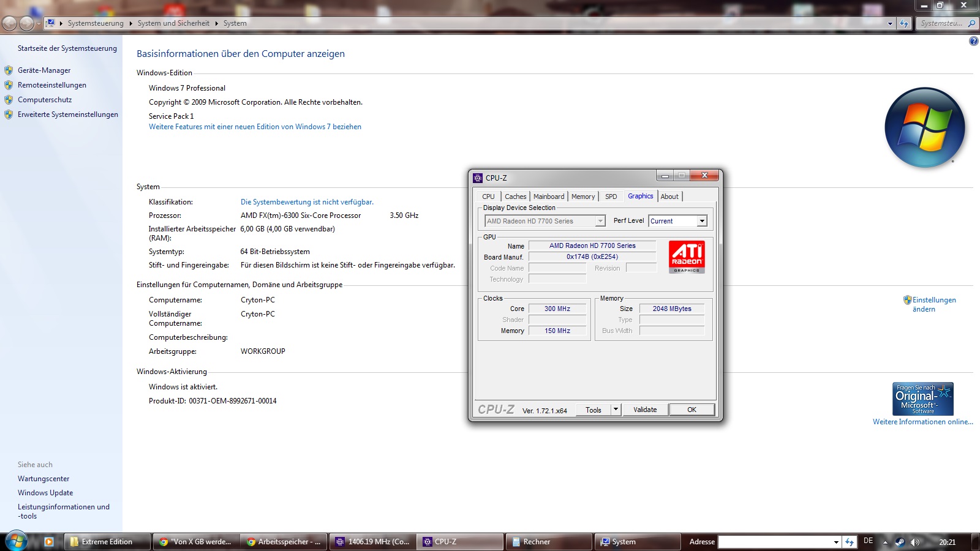Switch to the Mainboard tab in CPU-Z
The width and height of the screenshot is (980, 551).
[549, 197]
